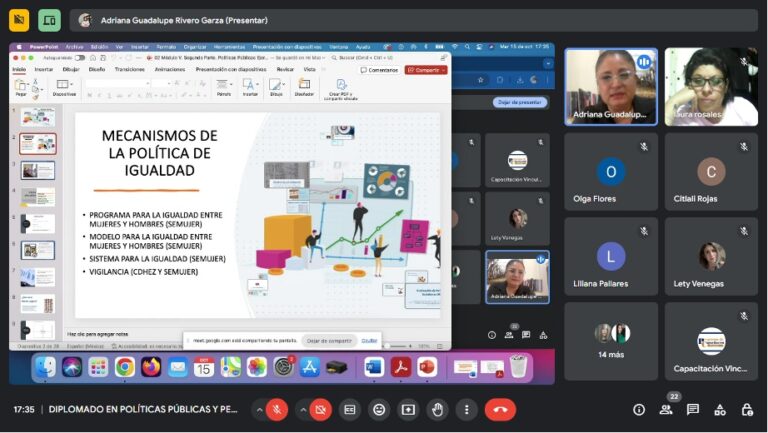Unmute the microphone toggle
This screenshot has height=433, width=768.
click(277, 409)
